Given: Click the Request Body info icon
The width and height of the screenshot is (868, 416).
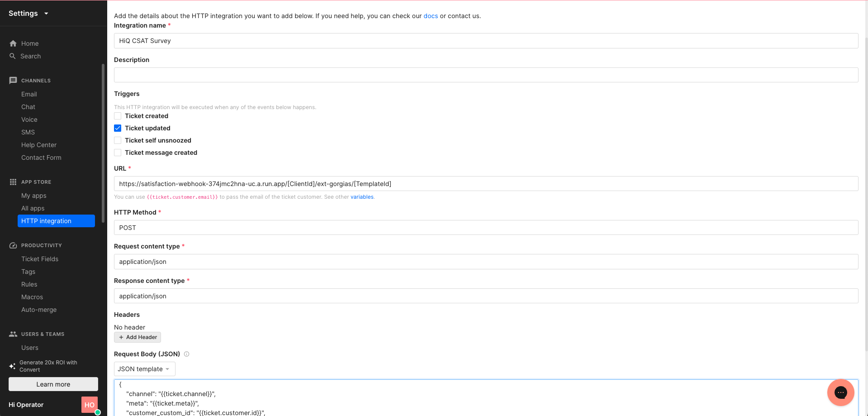Looking at the screenshot, I should coord(186,354).
